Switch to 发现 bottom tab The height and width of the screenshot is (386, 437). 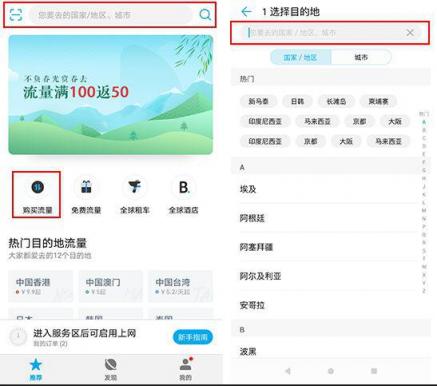coord(111,369)
